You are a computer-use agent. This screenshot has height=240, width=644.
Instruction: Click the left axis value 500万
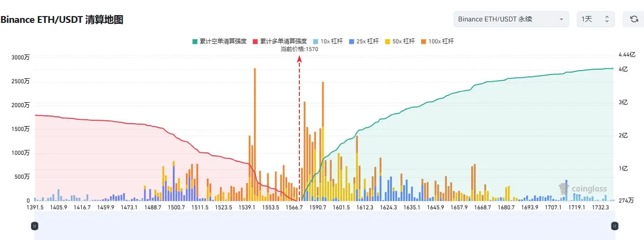click(x=22, y=177)
